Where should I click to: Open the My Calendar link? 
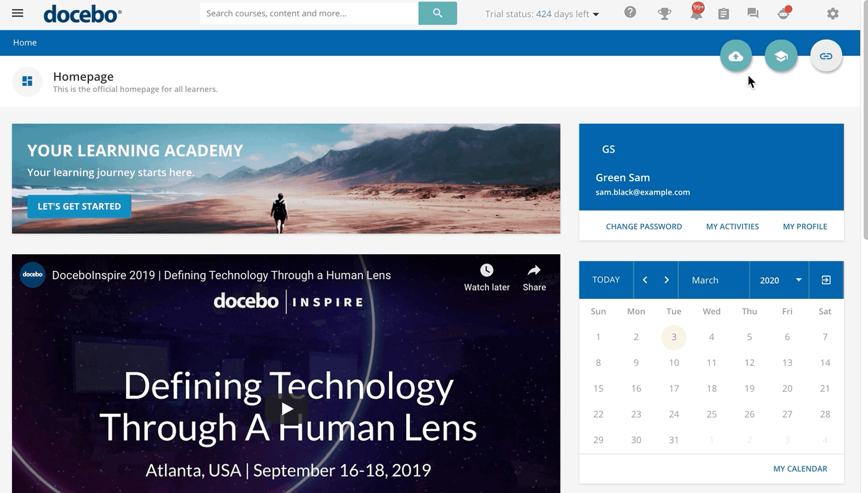click(800, 468)
